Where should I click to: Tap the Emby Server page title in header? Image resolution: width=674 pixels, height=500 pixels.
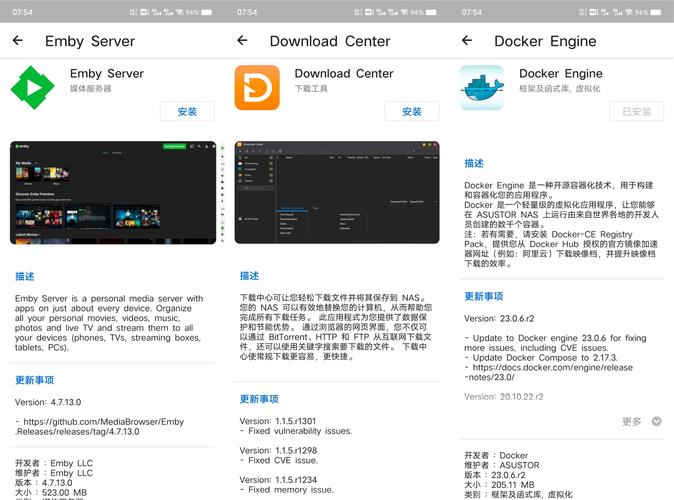[x=90, y=41]
